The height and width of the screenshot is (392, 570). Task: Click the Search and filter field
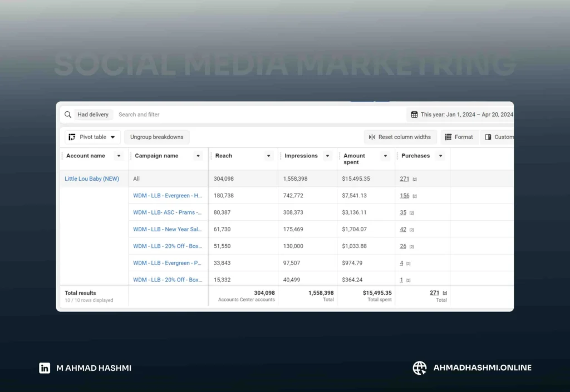[139, 115]
